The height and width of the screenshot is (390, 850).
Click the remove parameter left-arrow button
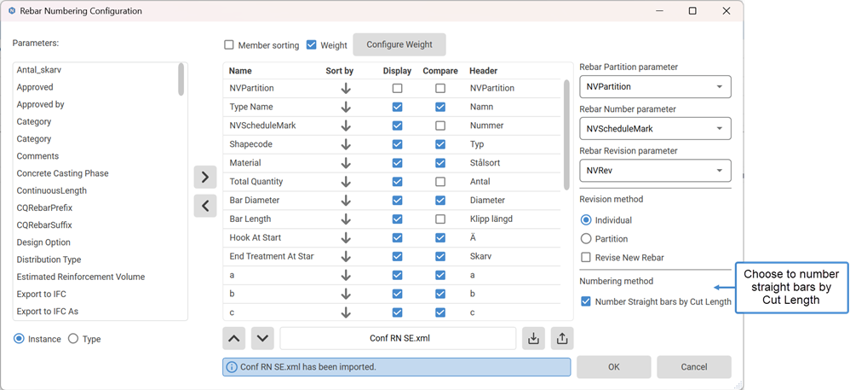pyautogui.click(x=205, y=206)
